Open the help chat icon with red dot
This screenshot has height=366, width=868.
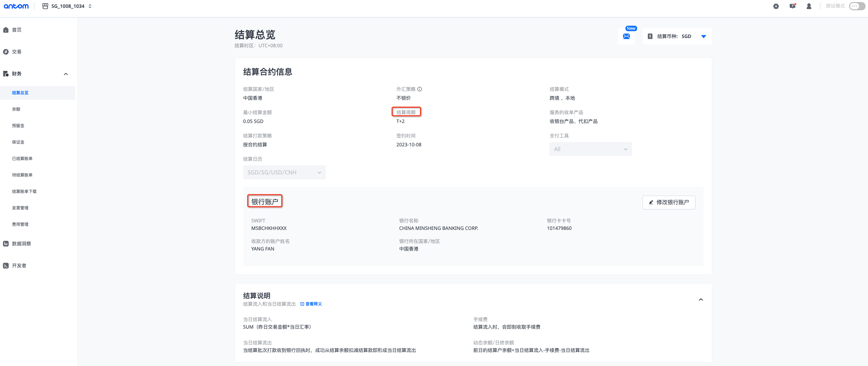coord(792,6)
